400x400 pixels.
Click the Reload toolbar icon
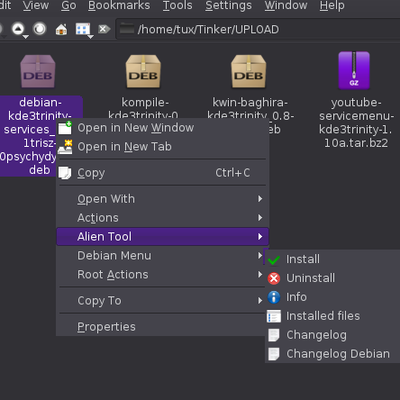[x=40, y=29]
